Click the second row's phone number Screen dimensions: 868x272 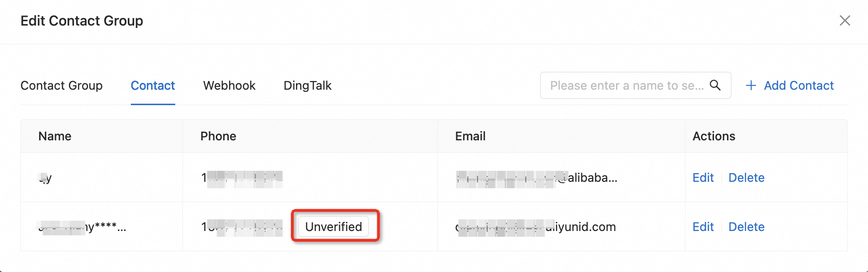click(x=242, y=227)
